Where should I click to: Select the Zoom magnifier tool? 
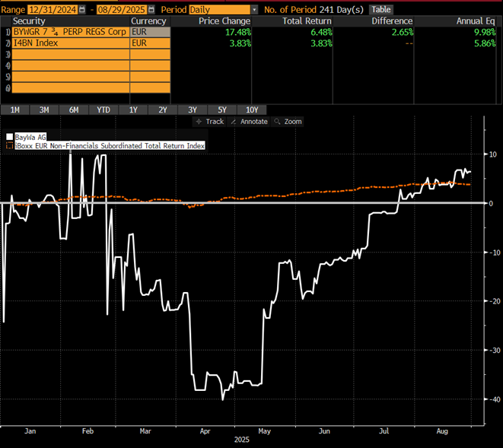tap(288, 121)
